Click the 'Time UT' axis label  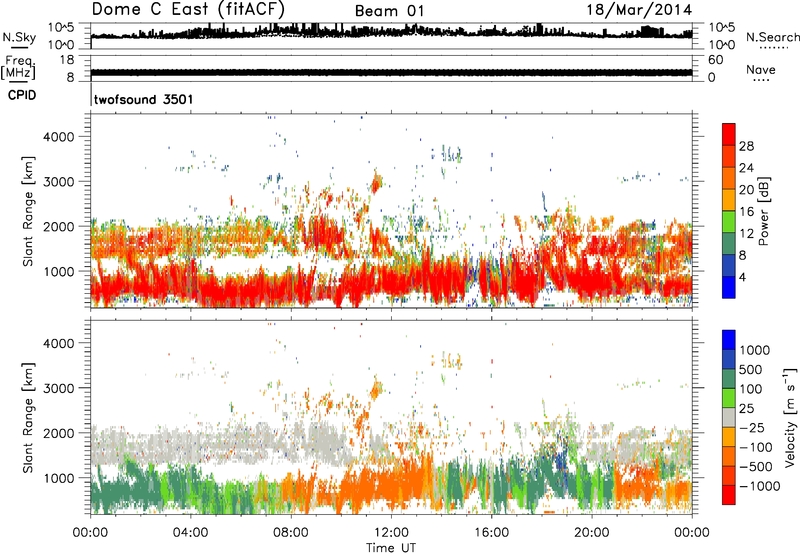391,548
